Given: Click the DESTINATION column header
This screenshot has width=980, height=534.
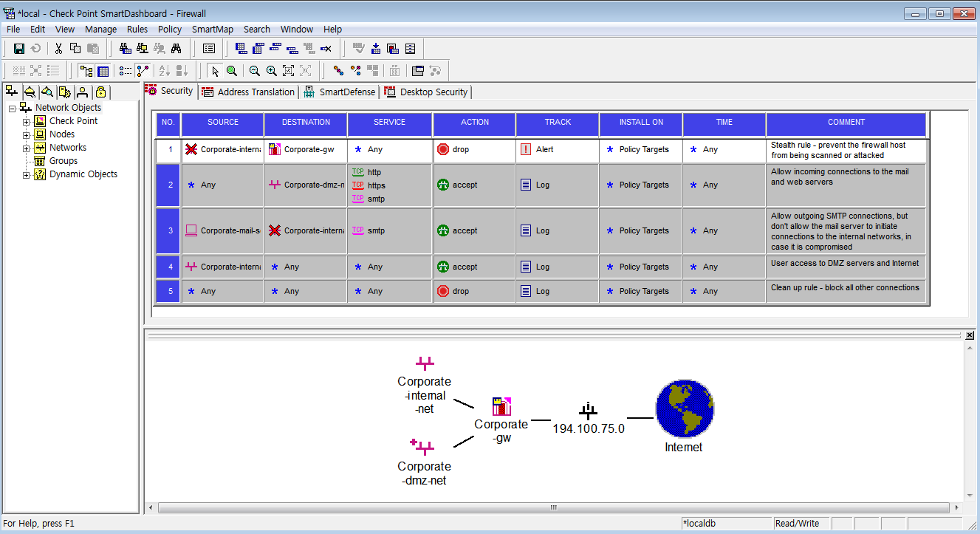Looking at the screenshot, I should click(306, 123).
